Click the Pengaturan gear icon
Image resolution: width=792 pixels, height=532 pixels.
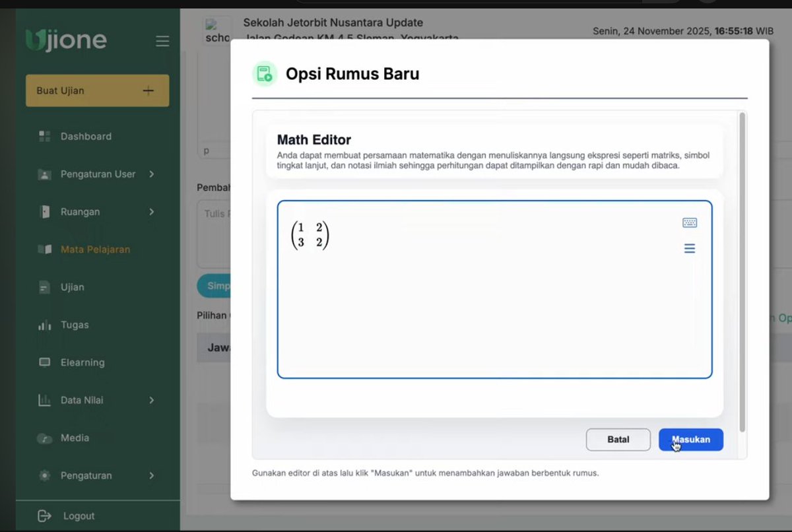[x=45, y=475]
